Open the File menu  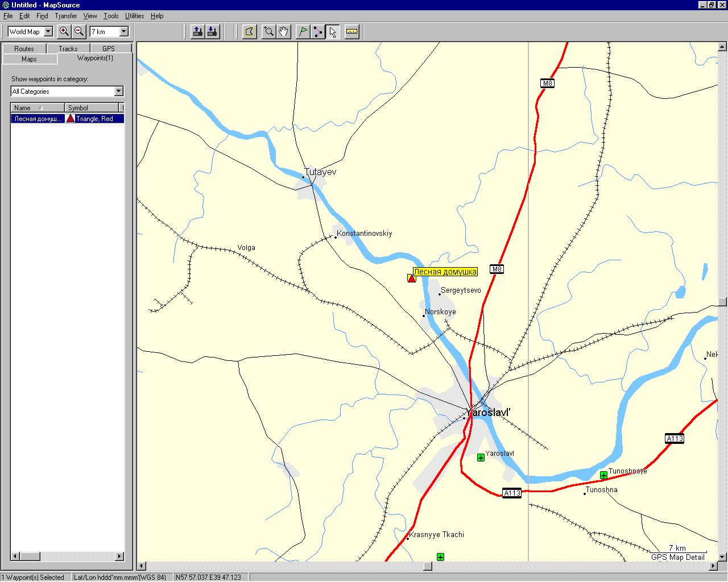(8, 16)
